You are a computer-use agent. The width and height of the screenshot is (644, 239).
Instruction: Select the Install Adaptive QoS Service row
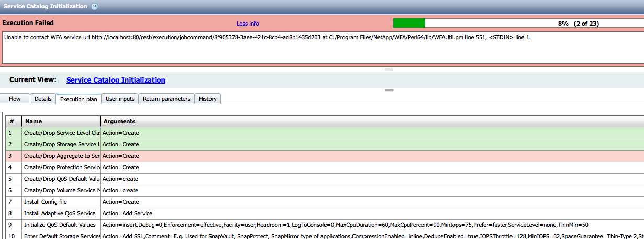tap(325, 213)
